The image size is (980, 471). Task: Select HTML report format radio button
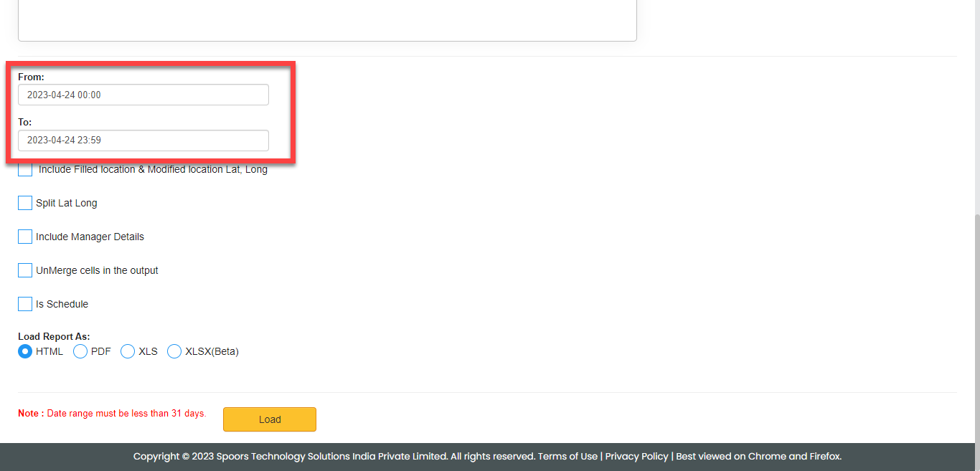pyautogui.click(x=25, y=351)
